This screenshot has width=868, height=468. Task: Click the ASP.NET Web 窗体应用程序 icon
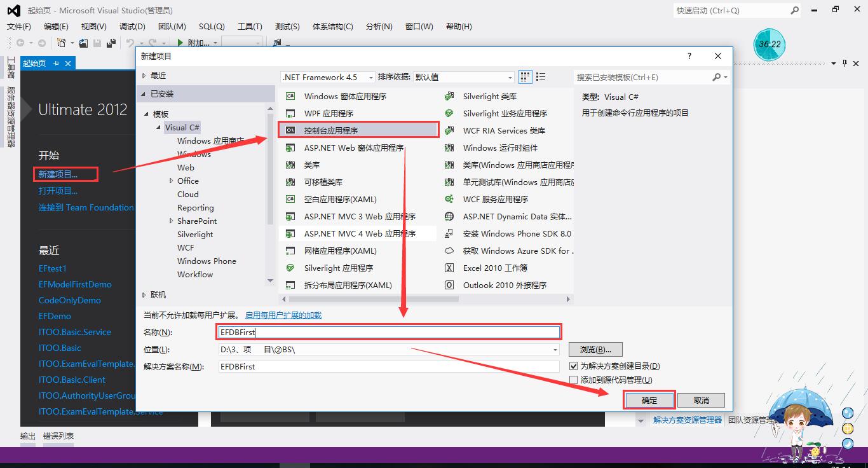coord(290,148)
